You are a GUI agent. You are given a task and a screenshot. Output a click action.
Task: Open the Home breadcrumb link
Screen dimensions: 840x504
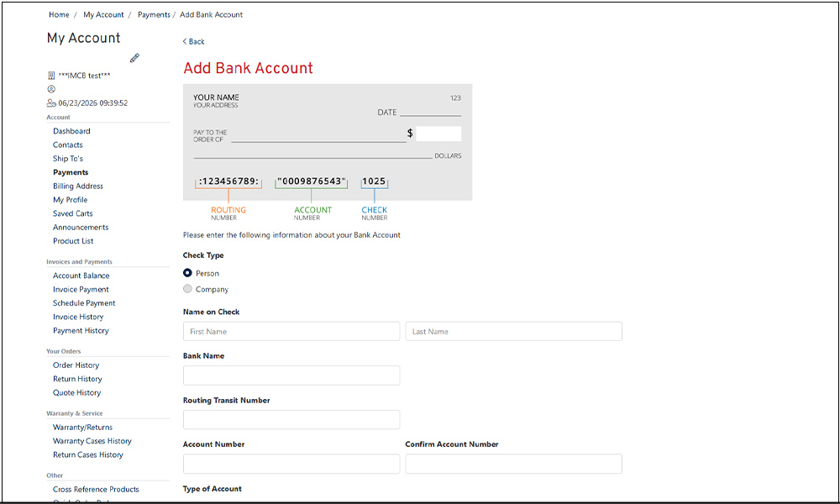pyautogui.click(x=59, y=14)
